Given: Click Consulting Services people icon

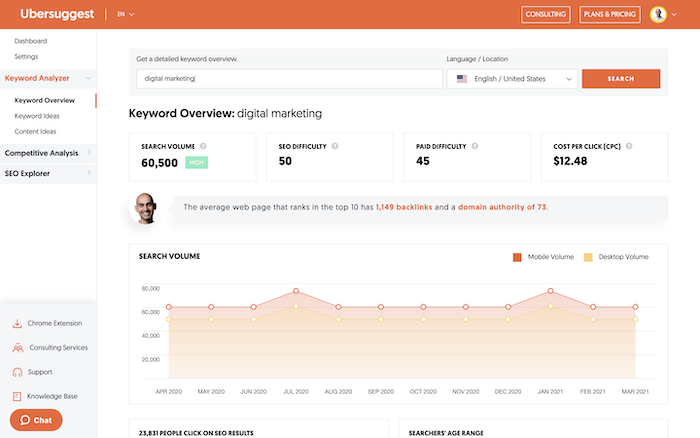Looking at the screenshot, I should coord(18,348).
